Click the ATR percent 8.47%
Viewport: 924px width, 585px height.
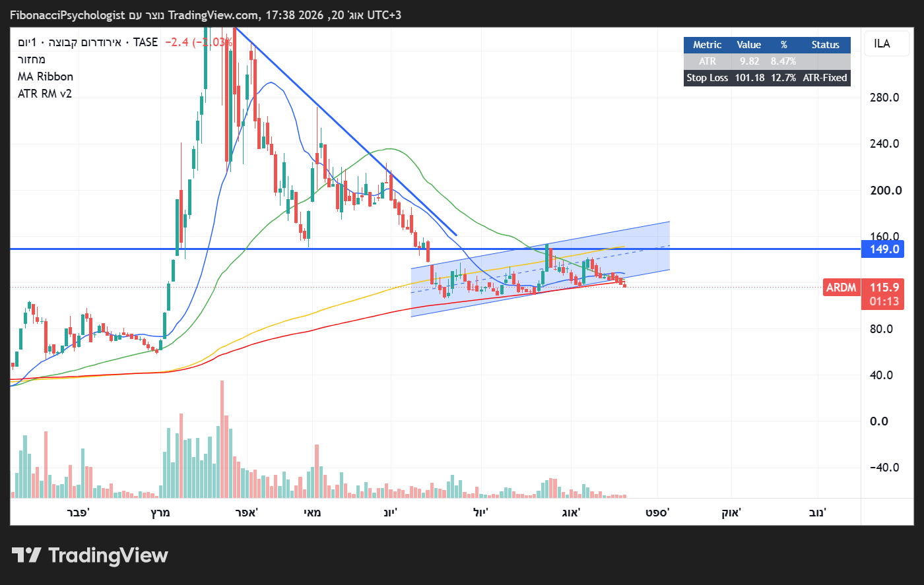784,61
